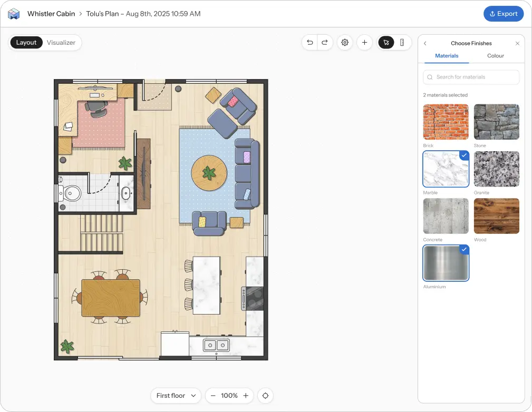This screenshot has width=532, height=412.
Task: Click the Search for materials field
Action: tap(471, 77)
